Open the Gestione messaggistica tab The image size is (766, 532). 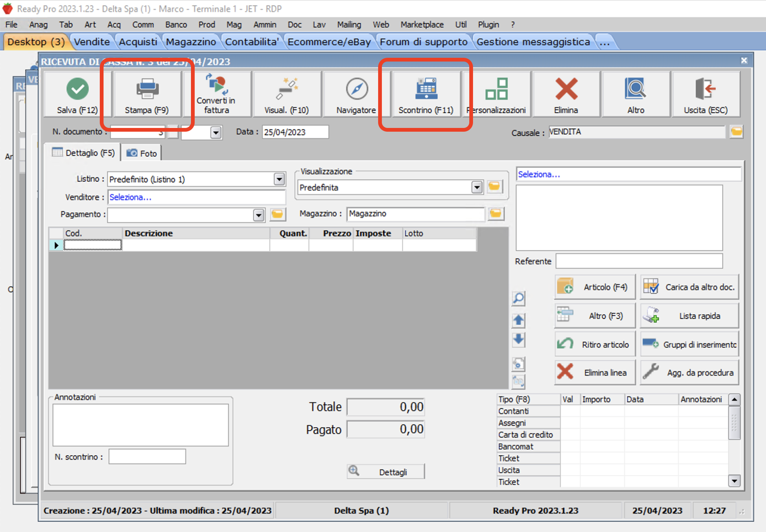click(x=533, y=42)
